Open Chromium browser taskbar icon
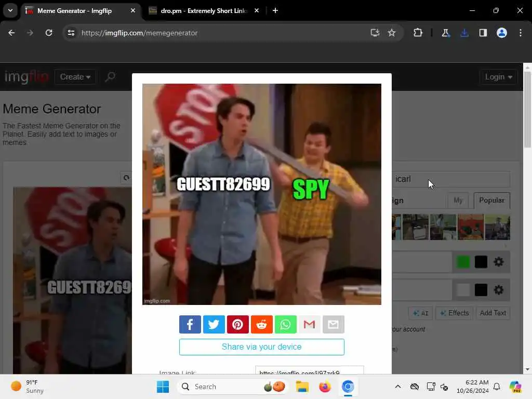The width and height of the screenshot is (532, 399). [348, 387]
